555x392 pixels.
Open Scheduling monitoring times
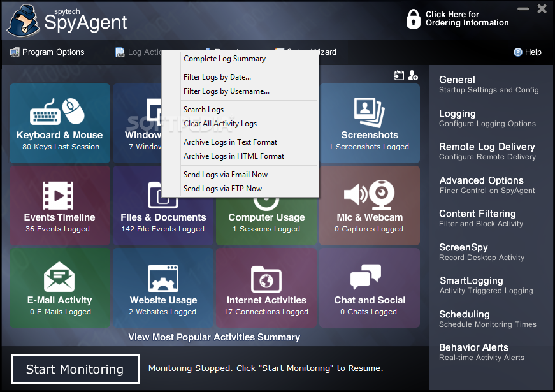coord(487,319)
